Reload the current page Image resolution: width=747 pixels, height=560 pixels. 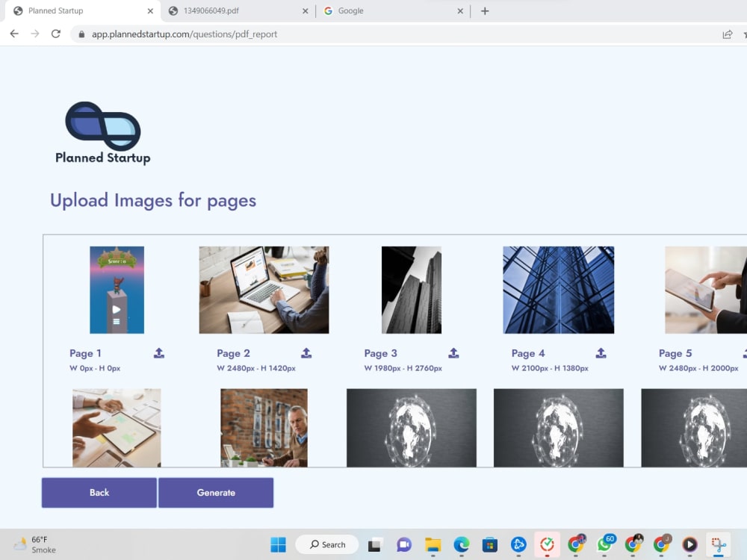pyautogui.click(x=56, y=34)
